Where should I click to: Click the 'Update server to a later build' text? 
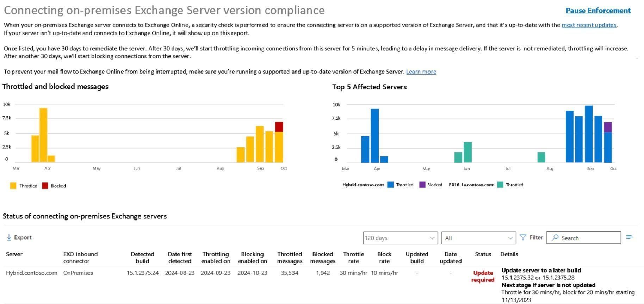[x=541, y=271]
